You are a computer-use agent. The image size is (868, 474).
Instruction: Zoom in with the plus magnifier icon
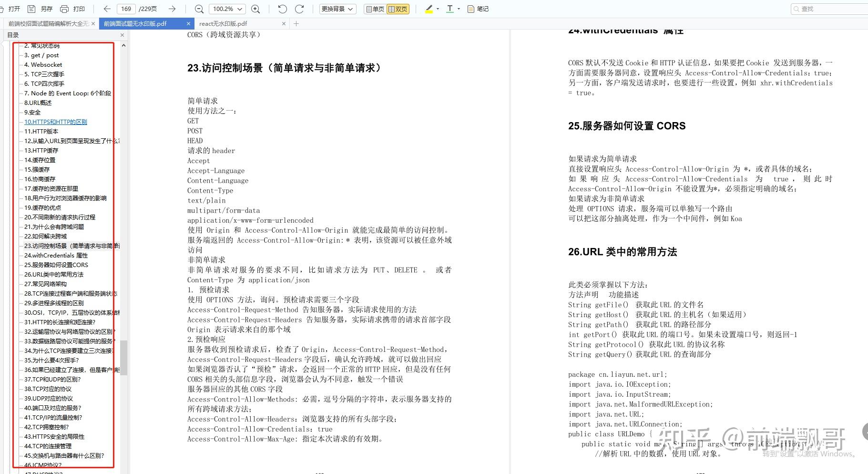pyautogui.click(x=255, y=9)
